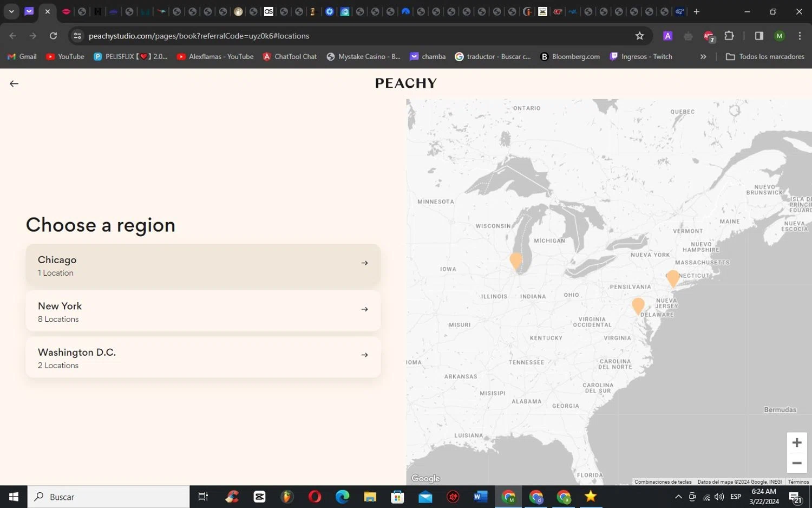The image size is (812, 508).
Task: Open the Ingresos - Twitch bookmark
Action: click(x=641, y=56)
